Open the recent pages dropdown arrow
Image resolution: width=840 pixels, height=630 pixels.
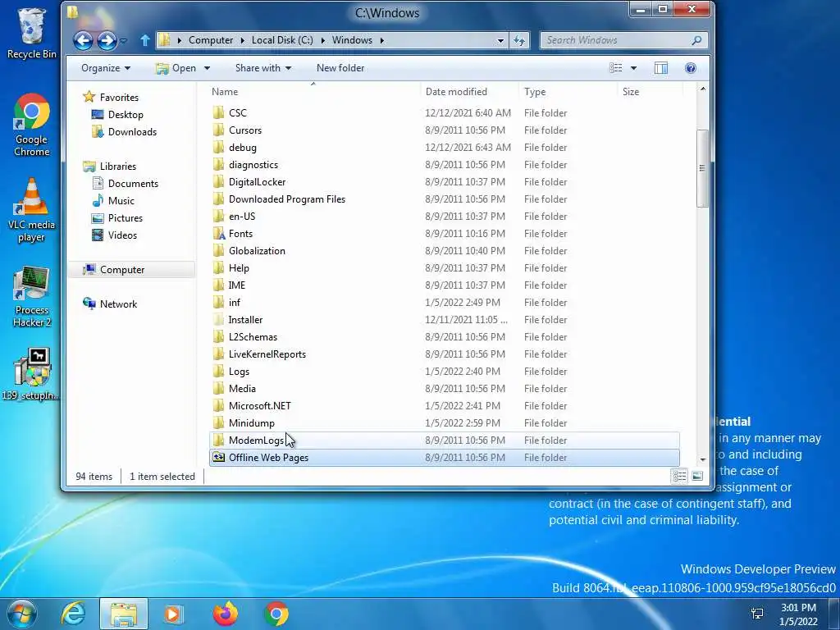124,41
